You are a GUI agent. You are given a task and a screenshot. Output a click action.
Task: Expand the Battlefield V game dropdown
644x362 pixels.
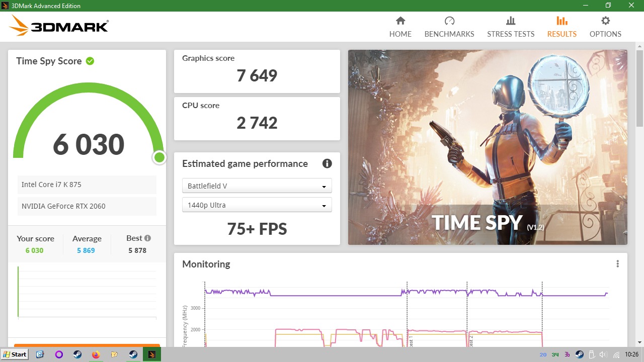coord(257,186)
